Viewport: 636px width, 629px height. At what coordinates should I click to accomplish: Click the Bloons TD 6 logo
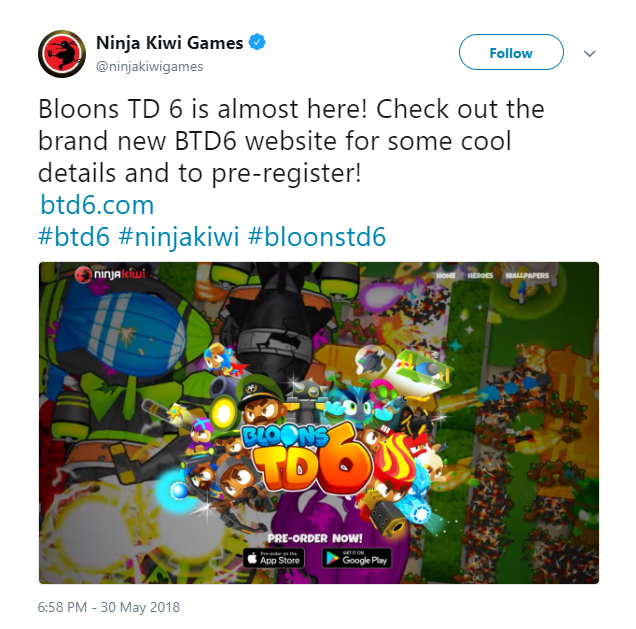coord(307,458)
